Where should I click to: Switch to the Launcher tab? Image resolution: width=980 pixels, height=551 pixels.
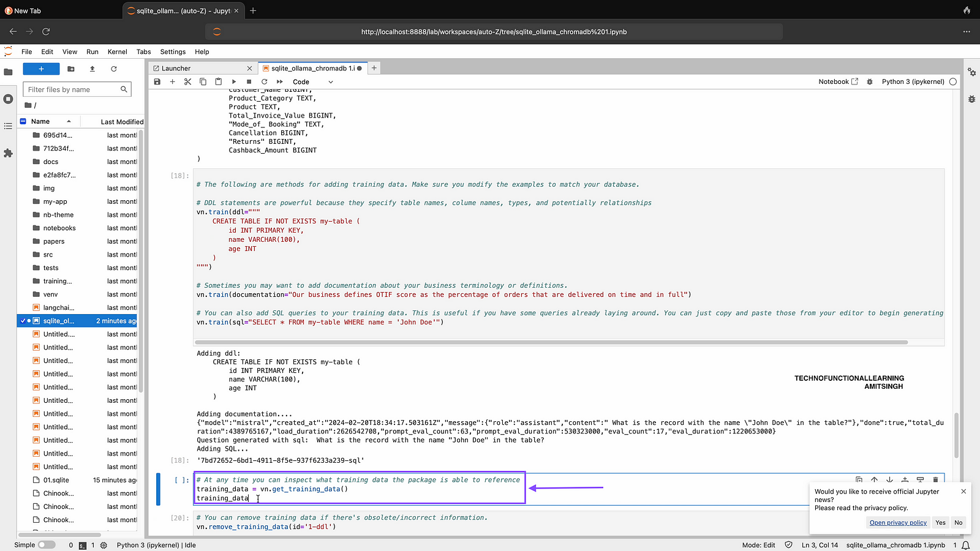pos(176,69)
